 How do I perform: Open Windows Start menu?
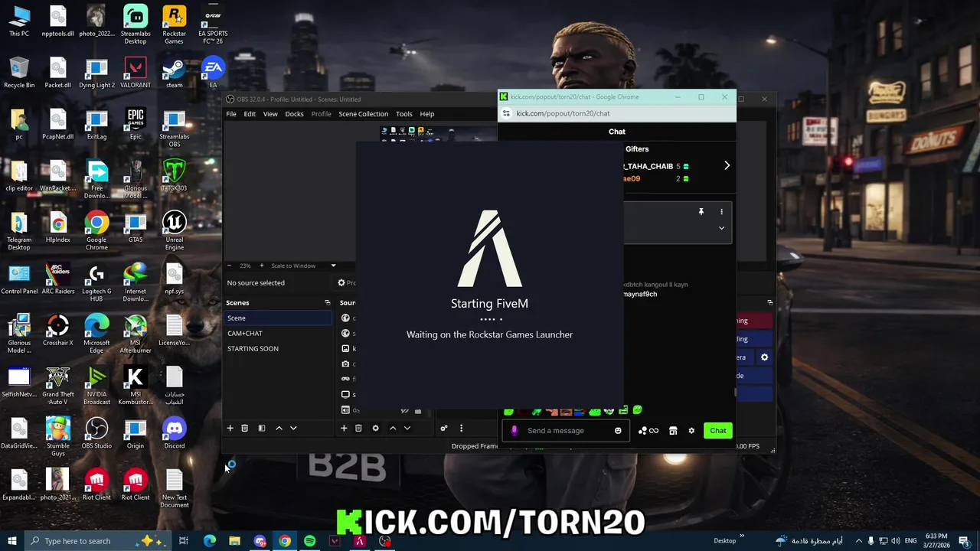pos(12,541)
